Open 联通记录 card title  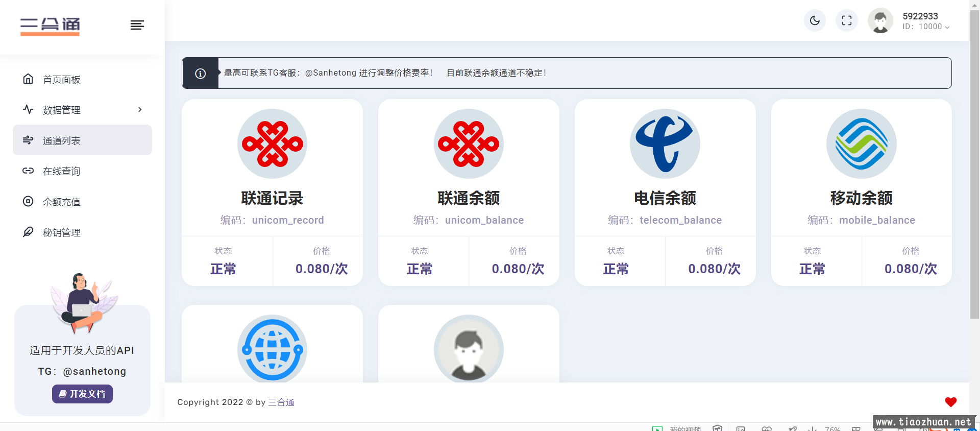click(272, 198)
